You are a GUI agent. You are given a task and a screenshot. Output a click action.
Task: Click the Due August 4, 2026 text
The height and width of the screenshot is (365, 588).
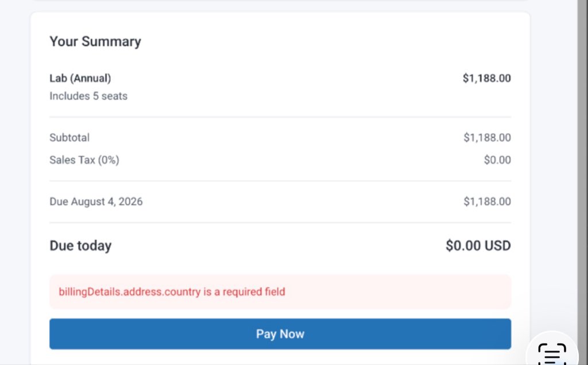96,201
